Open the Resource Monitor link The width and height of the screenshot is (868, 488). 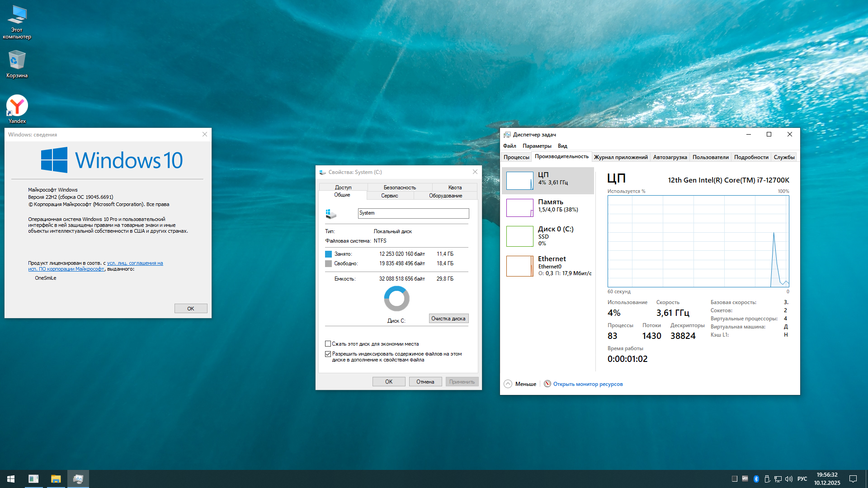point(588,384)
